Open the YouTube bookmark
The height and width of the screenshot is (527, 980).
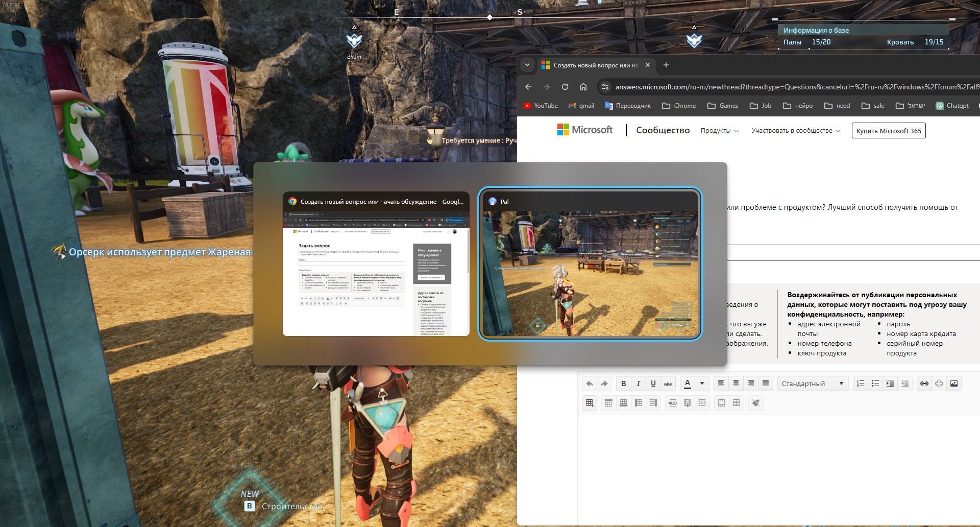pyautogui.click(x=541, y=106)
